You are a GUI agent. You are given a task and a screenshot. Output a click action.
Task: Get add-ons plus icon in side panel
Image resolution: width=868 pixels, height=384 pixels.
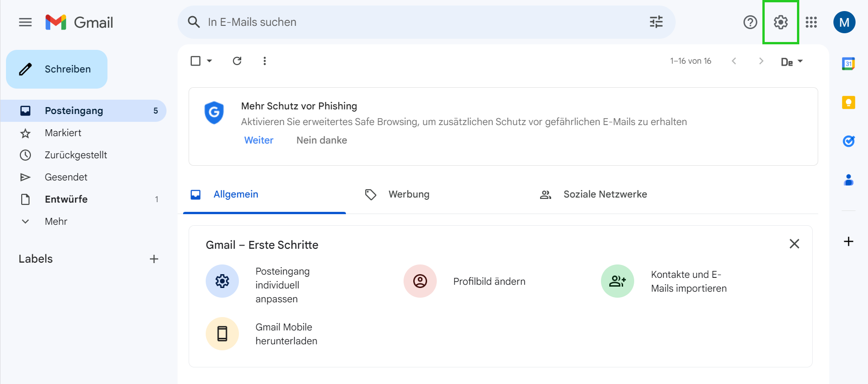coord(849,241)
